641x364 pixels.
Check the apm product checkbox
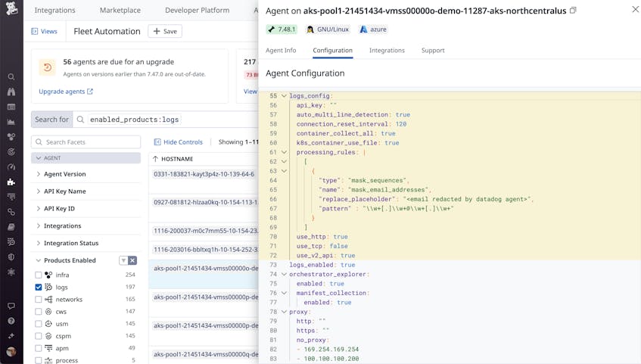39,348
